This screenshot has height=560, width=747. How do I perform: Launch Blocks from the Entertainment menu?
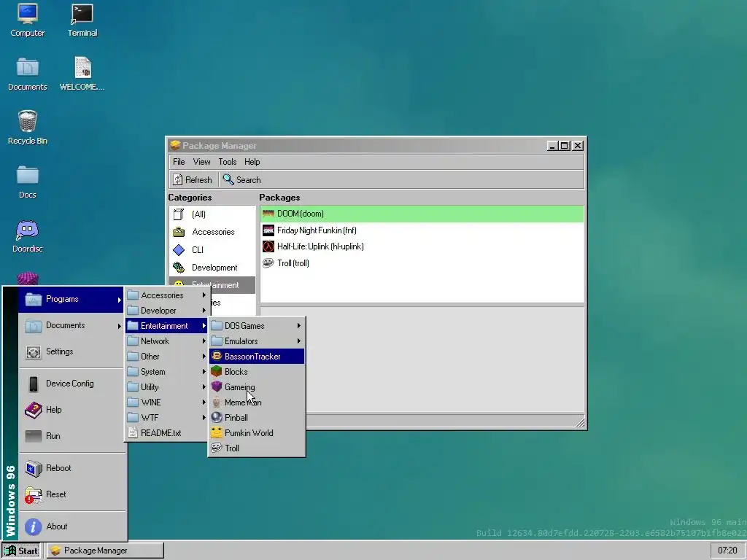click(x=257, y=371)
